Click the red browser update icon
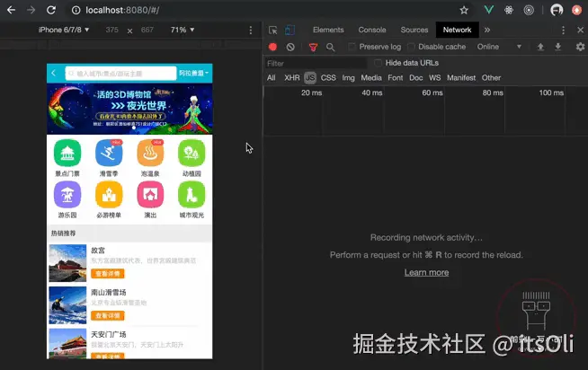 click(576, 10)
